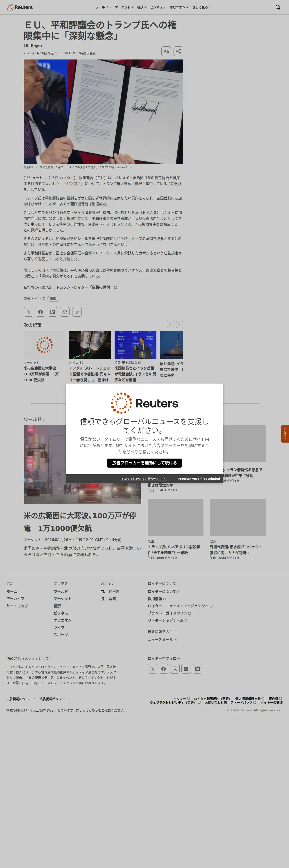This screenshot has height=868, width=289.
Task: Select the 米国 related topic tag
Action: (x=53, y=299)
